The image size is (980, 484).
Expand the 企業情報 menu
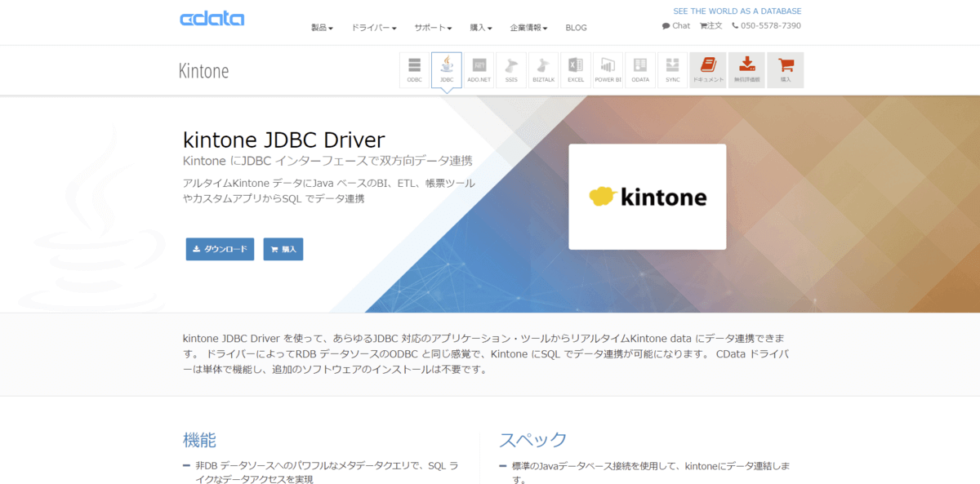click(x=528, y=28)
